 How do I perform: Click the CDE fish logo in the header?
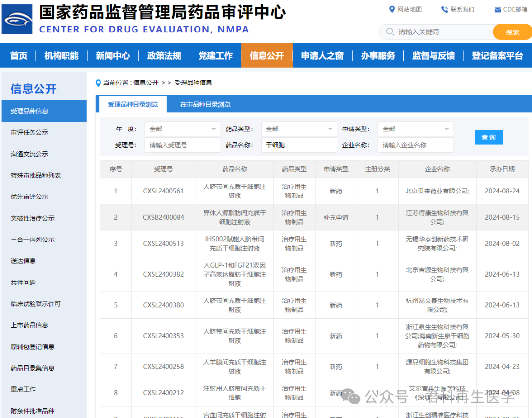[x=17, y=19]
